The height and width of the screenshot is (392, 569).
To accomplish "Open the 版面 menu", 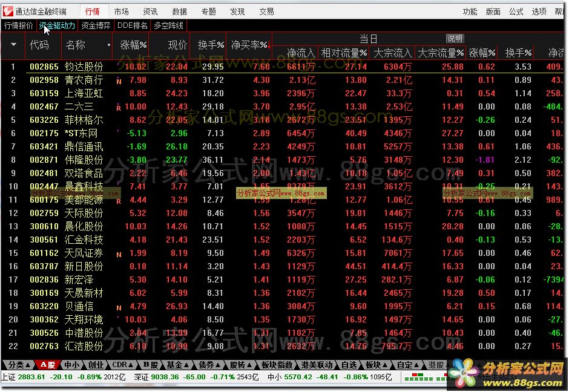I will click(493, 11).
